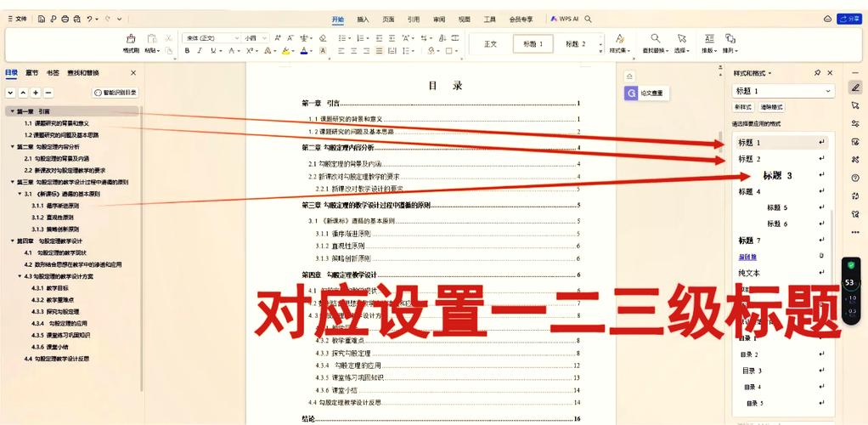Collapse the 第三章 outline node
The width and height of the screenshot is (868, 425).
coord(11,182)
